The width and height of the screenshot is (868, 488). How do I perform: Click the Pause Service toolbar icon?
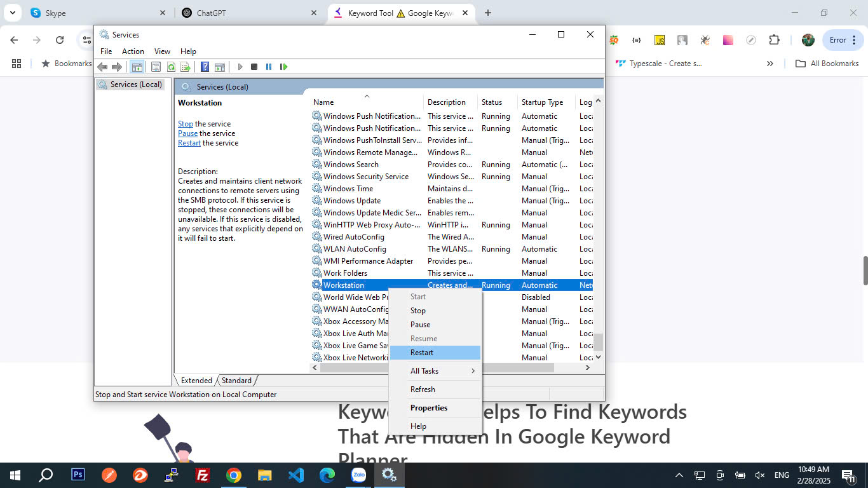coord(269,67)
